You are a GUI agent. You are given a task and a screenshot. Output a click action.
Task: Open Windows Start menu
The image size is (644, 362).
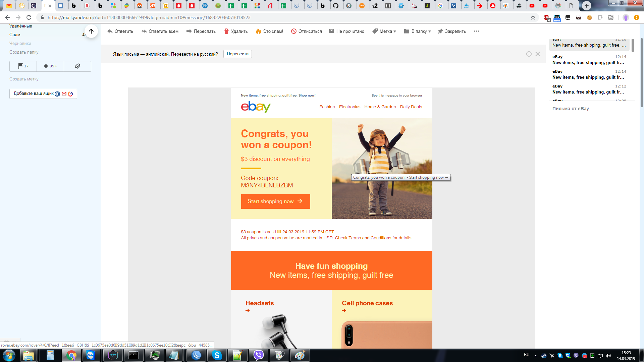9,355
